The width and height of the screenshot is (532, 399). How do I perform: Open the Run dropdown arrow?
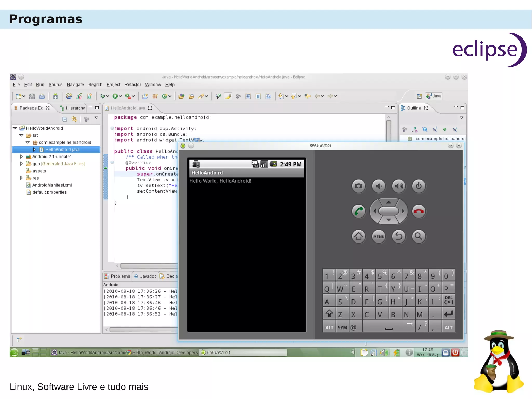coord(121,96)
